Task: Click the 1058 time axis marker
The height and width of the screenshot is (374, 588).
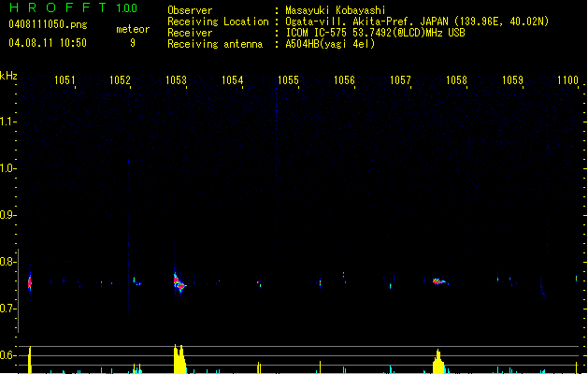Action: click(x=456, y=80)
